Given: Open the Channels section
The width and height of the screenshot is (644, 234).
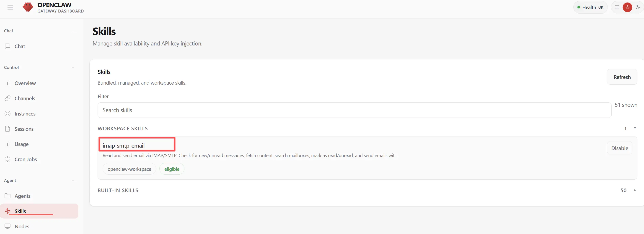Looking at the screenshot, I should [x=25, y=98].
